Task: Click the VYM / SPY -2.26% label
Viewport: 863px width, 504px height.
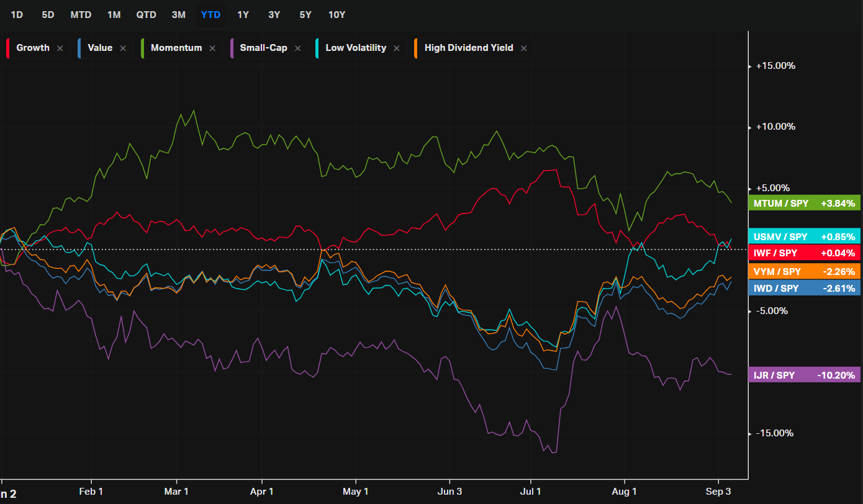Action: tap(805, 271)
